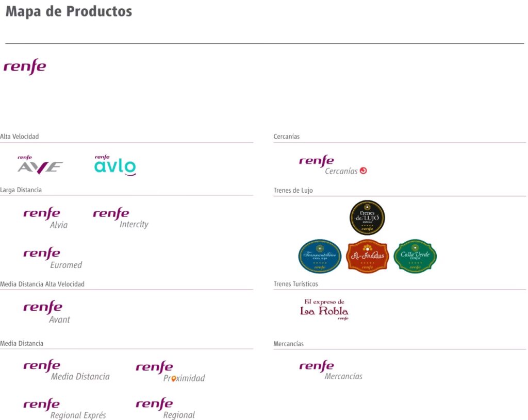This screenshot has height=420, width=528.
Task: Select the Renfe Euromed logo
Action: point(53,258)
